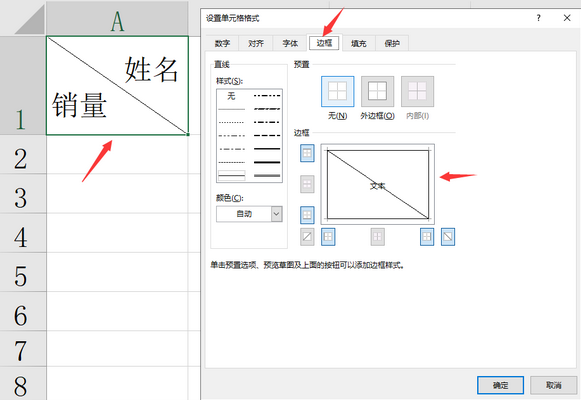The image size is (581, 400).
Task: Cancel with the 取消 button
Action: click(x=554, y=385)
